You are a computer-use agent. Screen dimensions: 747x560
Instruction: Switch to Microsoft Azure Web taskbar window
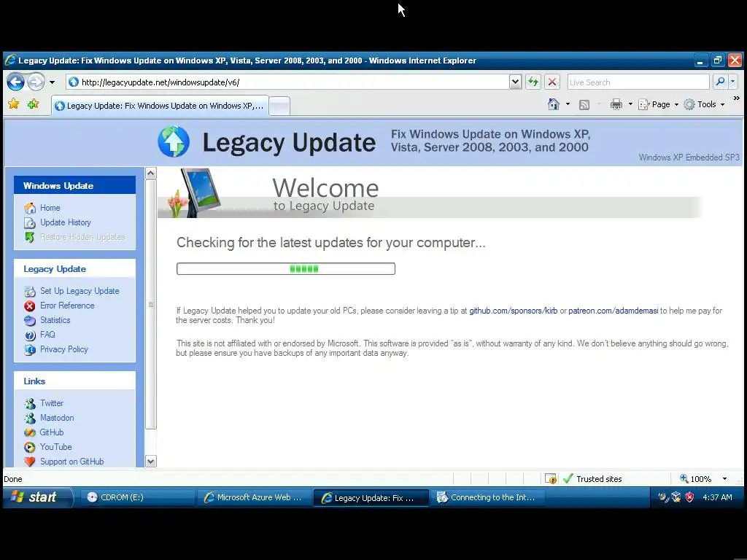coord(253,497)
